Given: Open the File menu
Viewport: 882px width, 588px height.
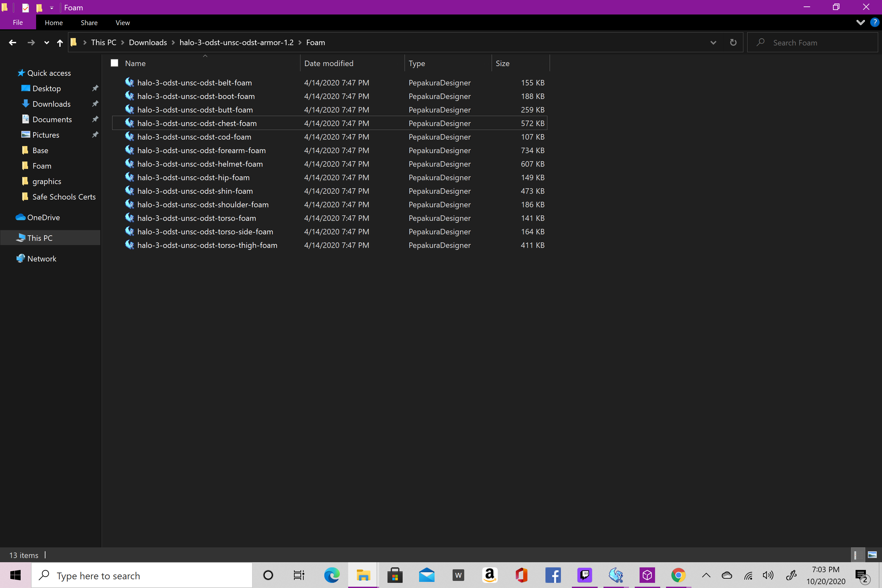Looking at the screenshot, I should point(18,23).
